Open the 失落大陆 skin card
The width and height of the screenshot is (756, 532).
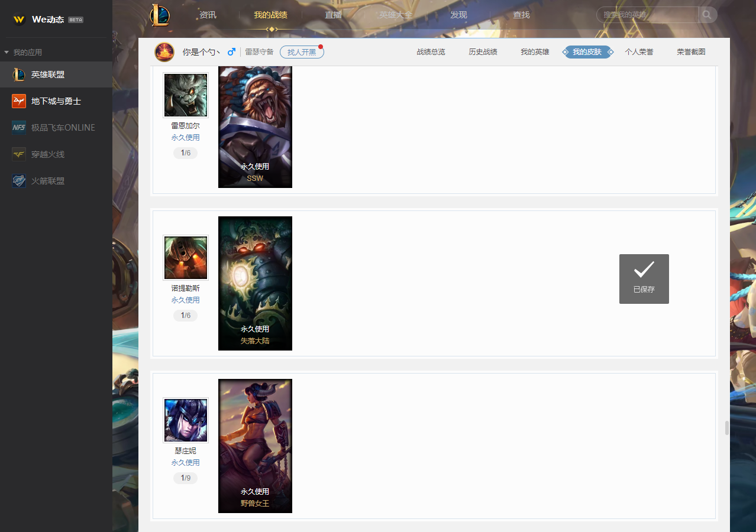tap(255, 283)
